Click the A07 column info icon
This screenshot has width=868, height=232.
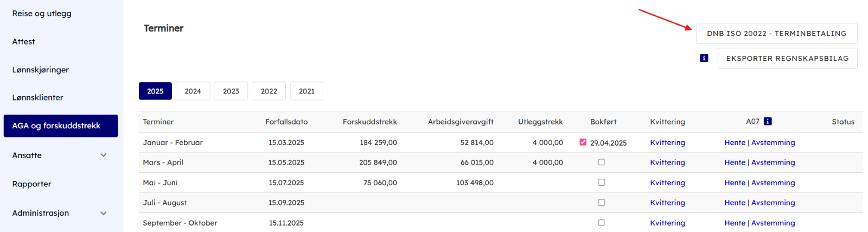point(768,122)
